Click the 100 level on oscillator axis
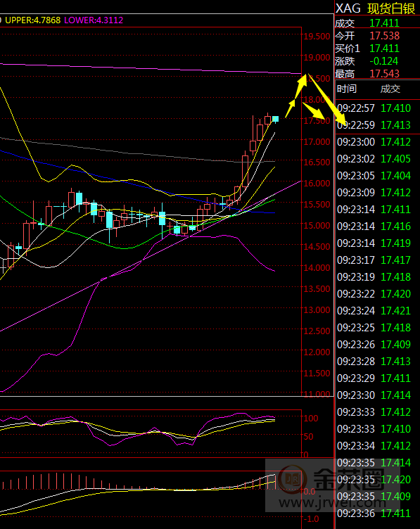 coord(311,419)
